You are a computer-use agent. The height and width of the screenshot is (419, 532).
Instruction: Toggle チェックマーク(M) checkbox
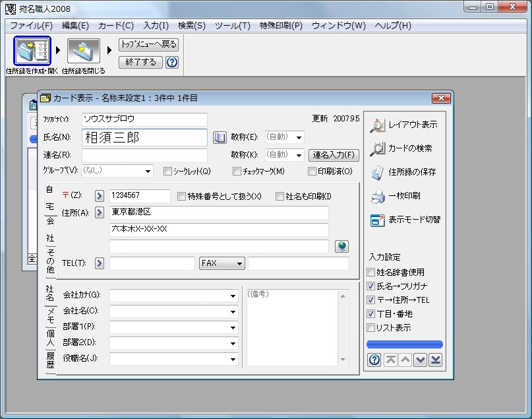(x=237, y=171)
